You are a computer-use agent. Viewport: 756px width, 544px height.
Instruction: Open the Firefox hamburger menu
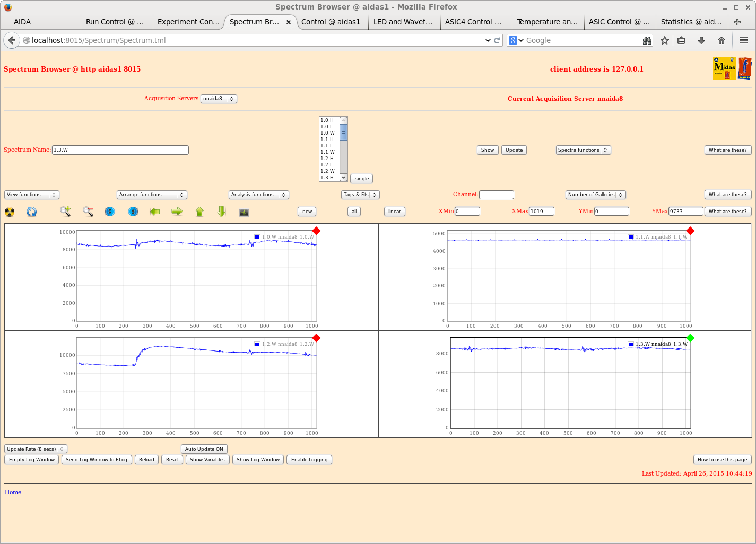tap(744, 40)
